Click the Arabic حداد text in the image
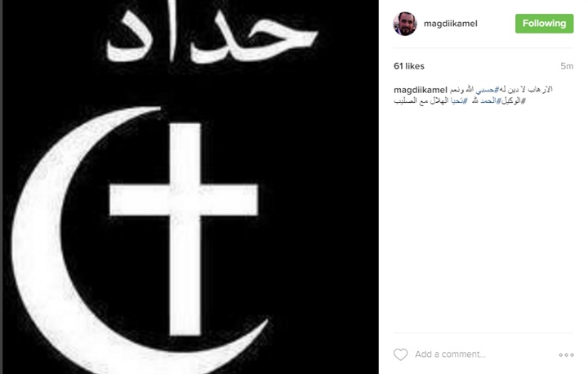The image size is (588, 374). point(212,36)
